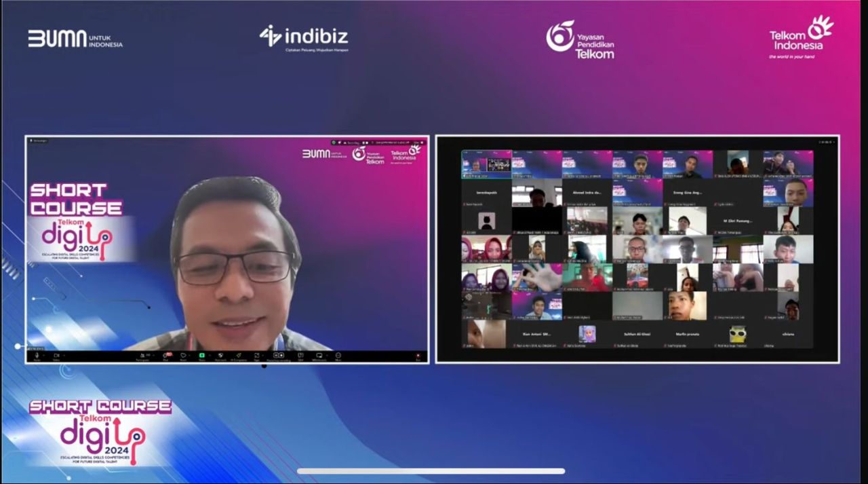Pause the ongoing recording
The image size is (868, 484).
click(276, 355)
